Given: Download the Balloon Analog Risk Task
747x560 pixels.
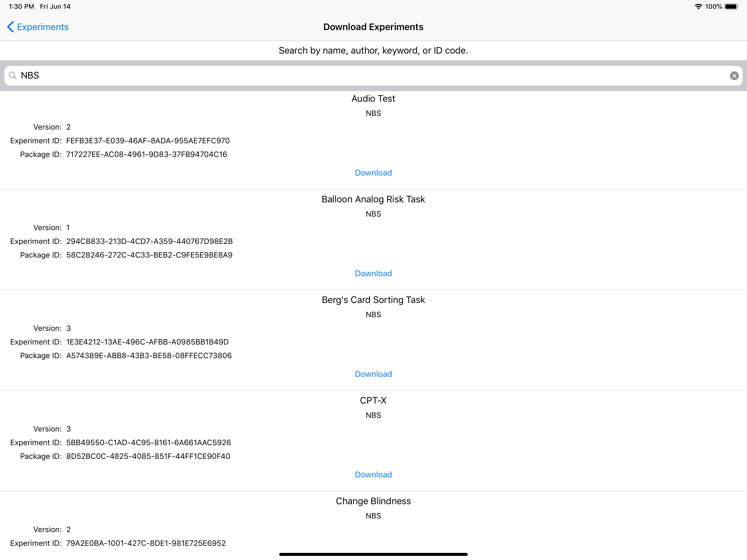Looking at the screenshot, I should [373, 273].
